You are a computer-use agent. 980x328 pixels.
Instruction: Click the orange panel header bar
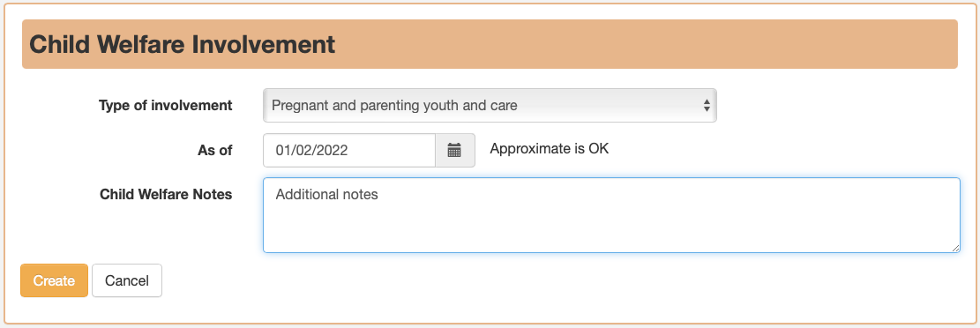point(490,44)
